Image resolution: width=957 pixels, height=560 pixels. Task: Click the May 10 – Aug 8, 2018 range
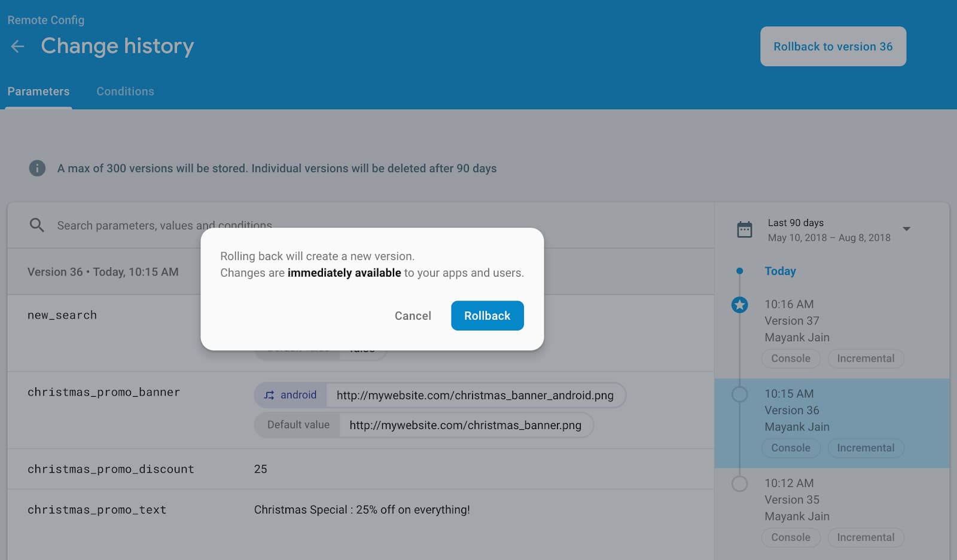pos(829,238)
